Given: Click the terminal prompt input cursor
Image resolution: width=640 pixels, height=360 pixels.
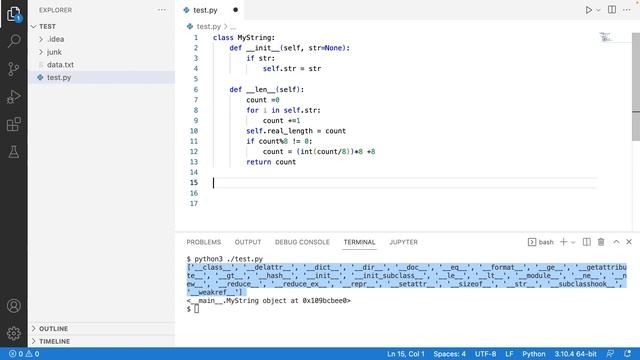Looking at the screenshot, I should tap(197, 309).
